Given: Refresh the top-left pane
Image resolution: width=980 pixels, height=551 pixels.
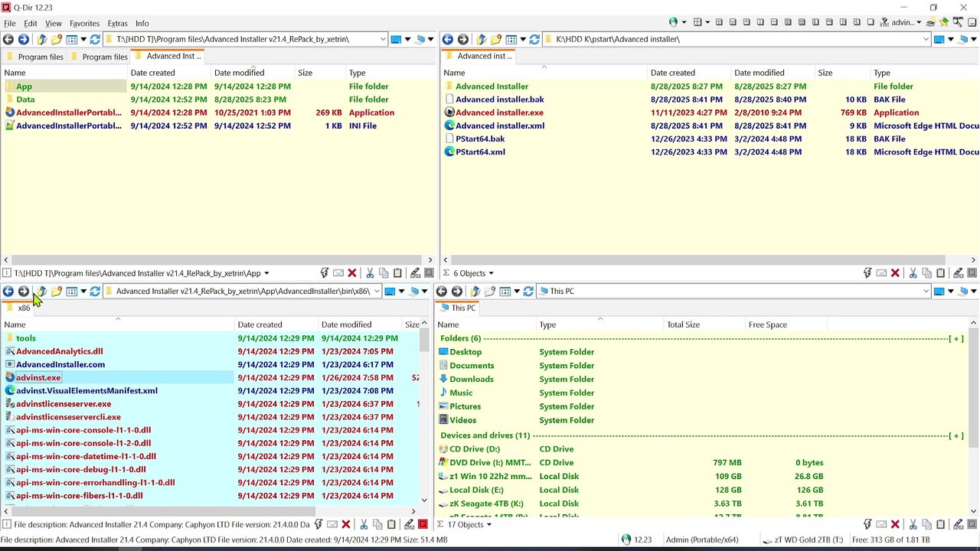Looking at the screenshot, I should [95, 39].
